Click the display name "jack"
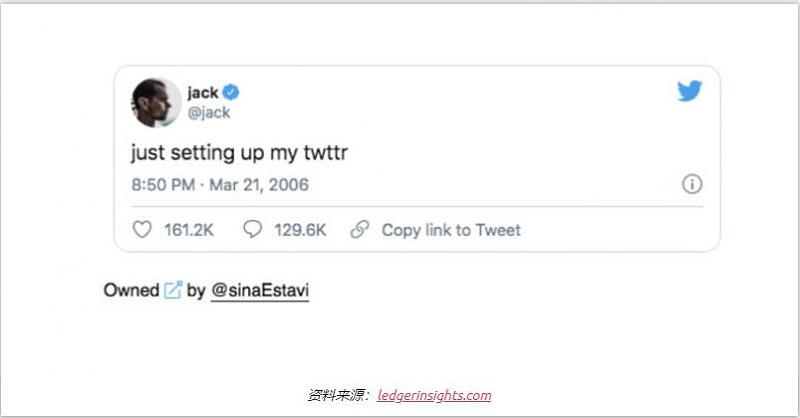 pos(202,93)
